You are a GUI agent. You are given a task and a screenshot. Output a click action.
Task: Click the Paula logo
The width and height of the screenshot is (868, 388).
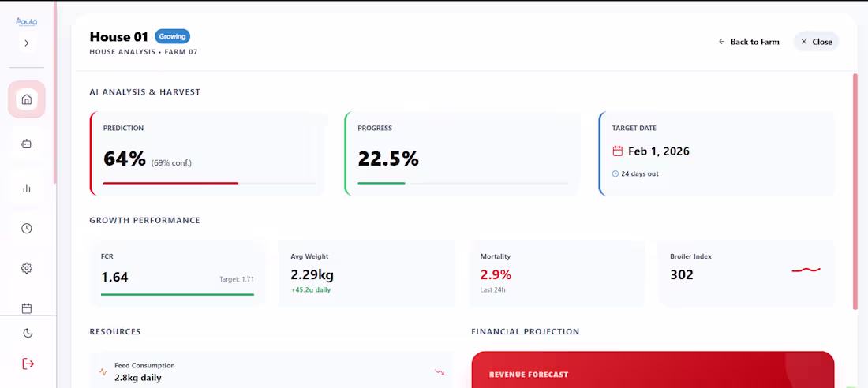[x=27, y=21]
